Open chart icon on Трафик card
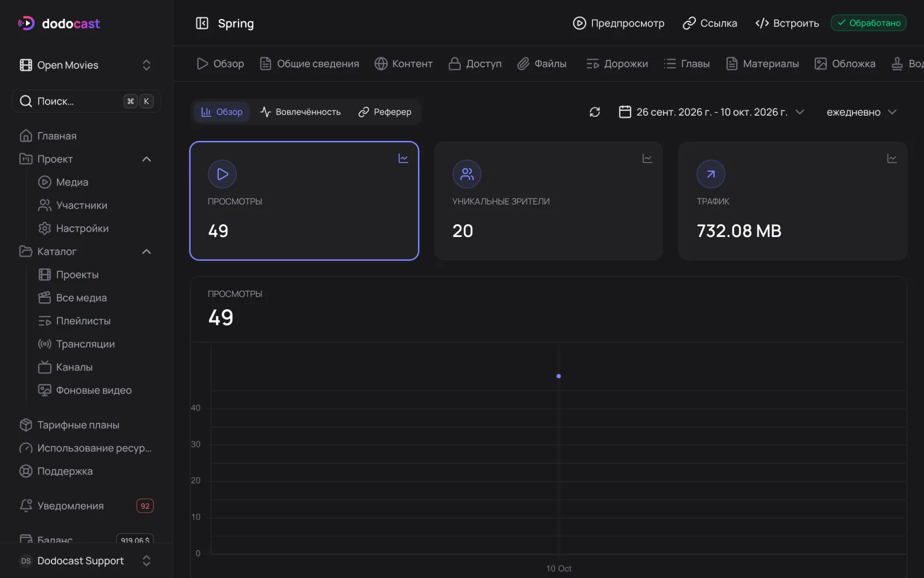The width and height of the screenshot is (924, 578). point(892,158)
